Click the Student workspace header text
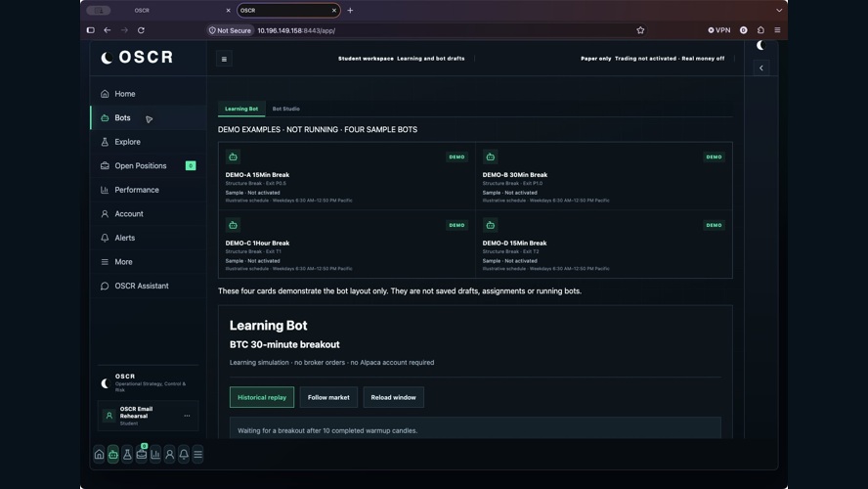Screen dimensions: 868x489 (366, 58)
